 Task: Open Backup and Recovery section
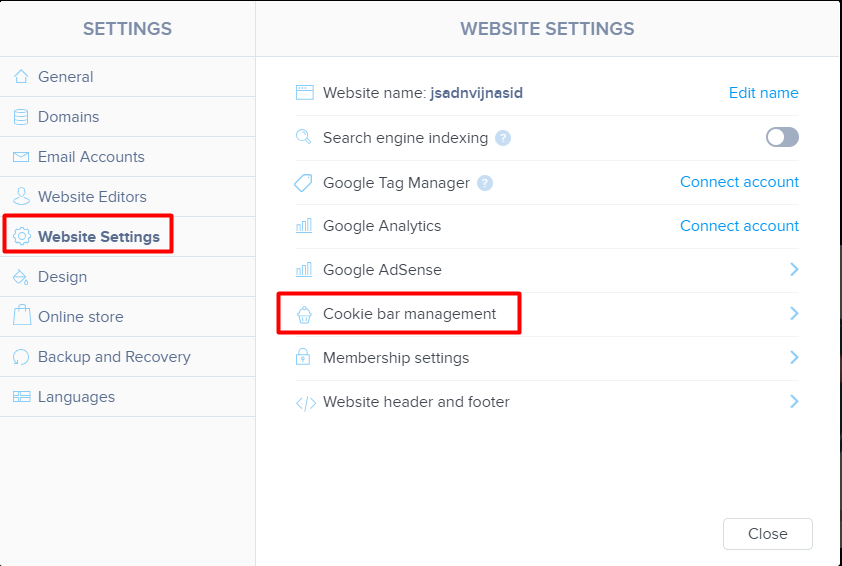tap(127, 357)
